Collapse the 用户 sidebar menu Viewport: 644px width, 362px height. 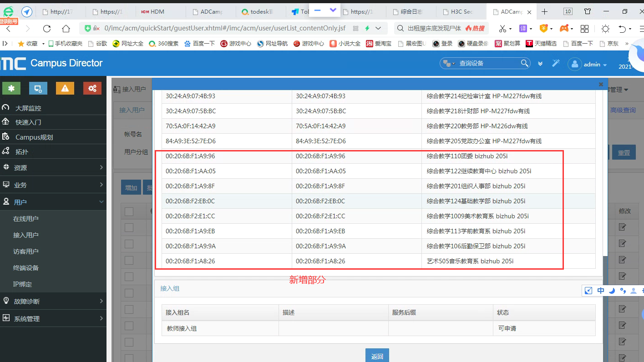53,202
